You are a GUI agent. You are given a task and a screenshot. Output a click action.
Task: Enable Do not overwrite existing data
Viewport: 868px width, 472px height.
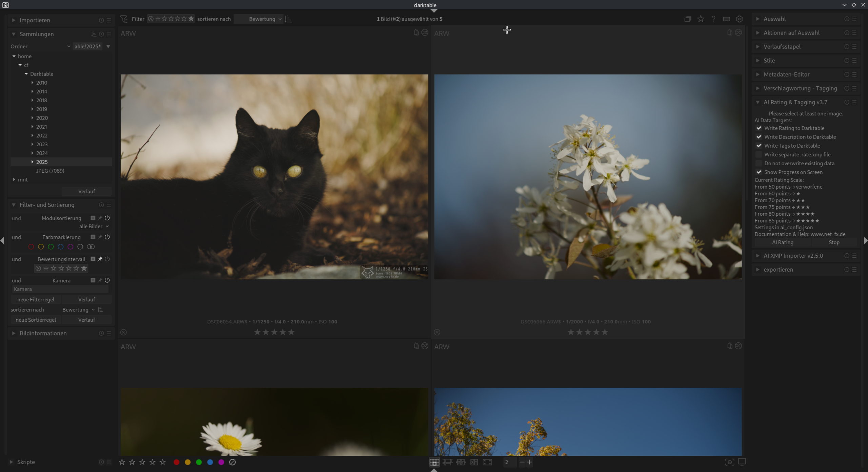click(x=759, y=164)
